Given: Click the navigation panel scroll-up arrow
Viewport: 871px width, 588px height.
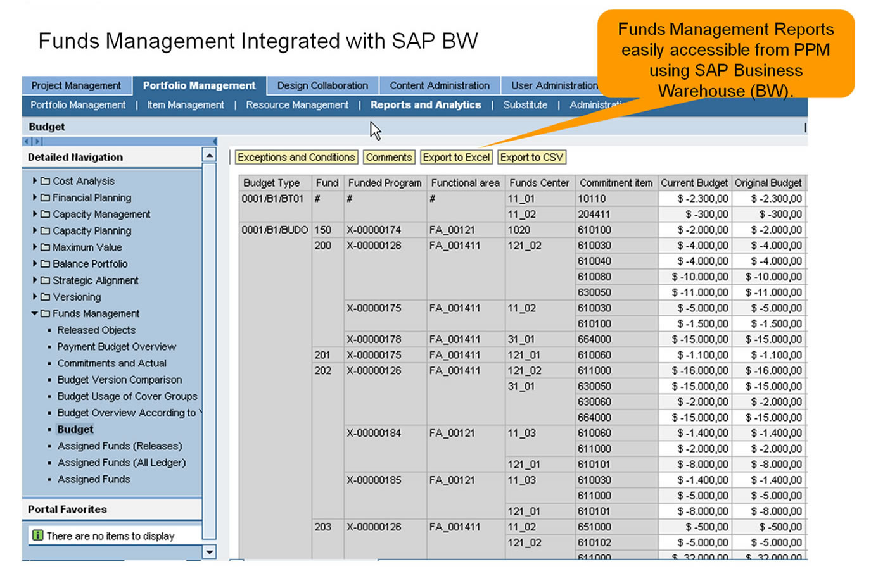Looking at the screenshot, I should 209,155.
